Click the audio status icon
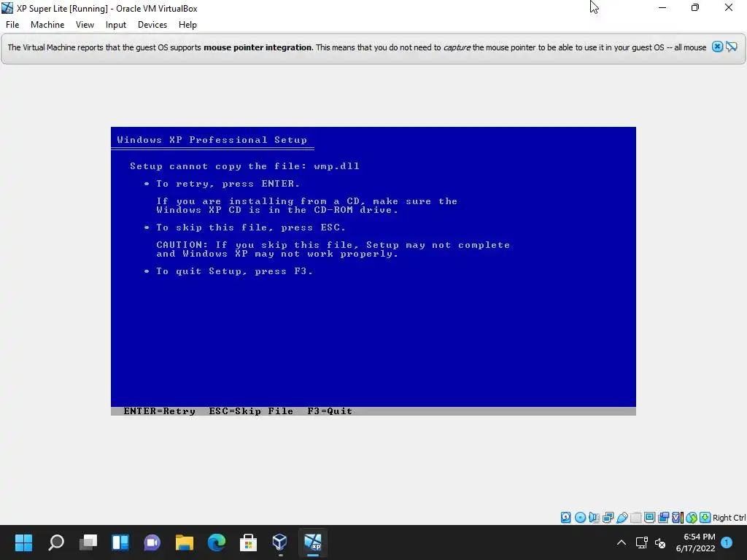The width and height of the screenshot is (747, 560). [x=594, y=518]
